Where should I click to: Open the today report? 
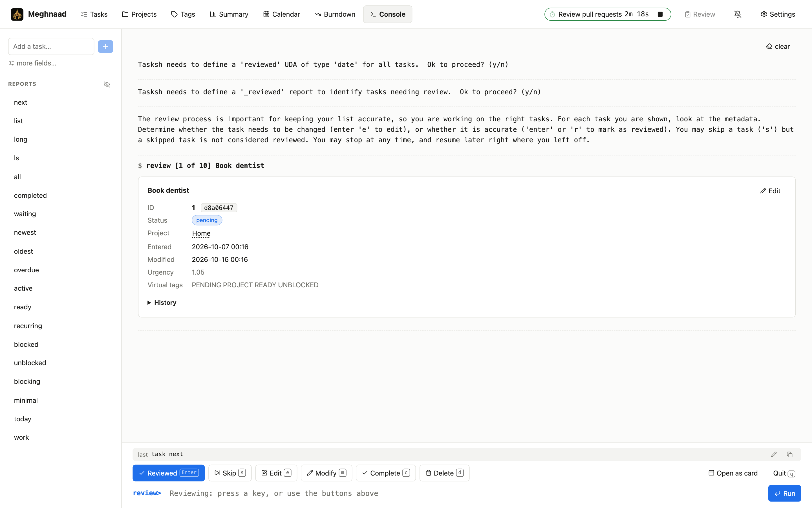(x=23, y=419)
